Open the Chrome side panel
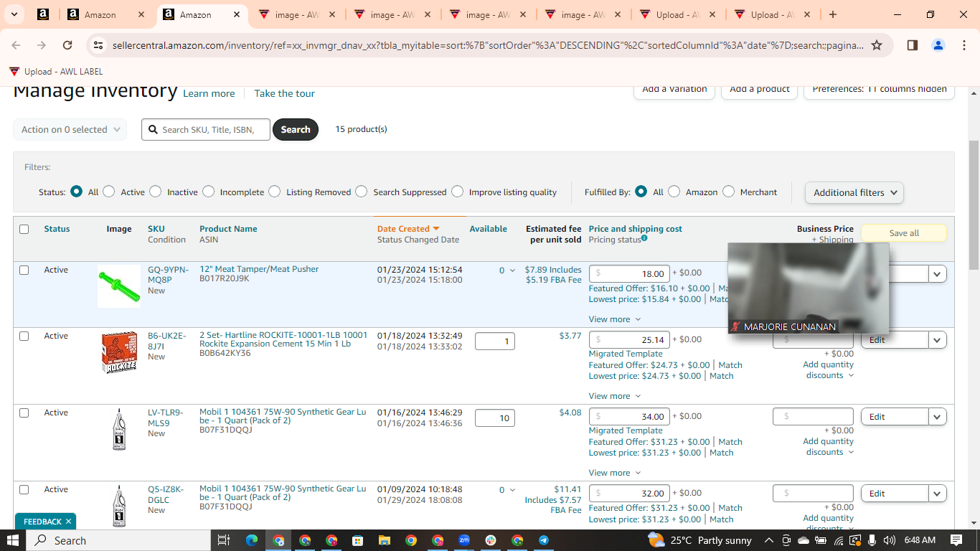Viewport: 980px width, 551px height. coord(913,45)
